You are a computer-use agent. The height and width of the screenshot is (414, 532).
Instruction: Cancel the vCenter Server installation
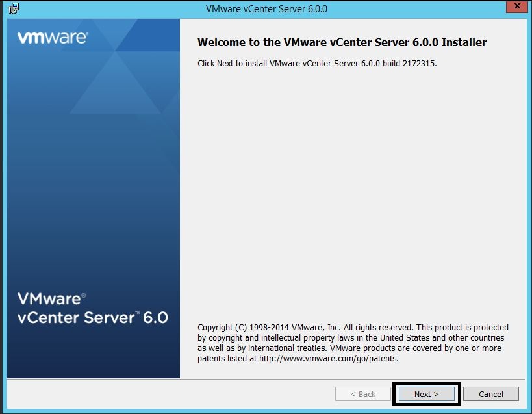[491, 394]
